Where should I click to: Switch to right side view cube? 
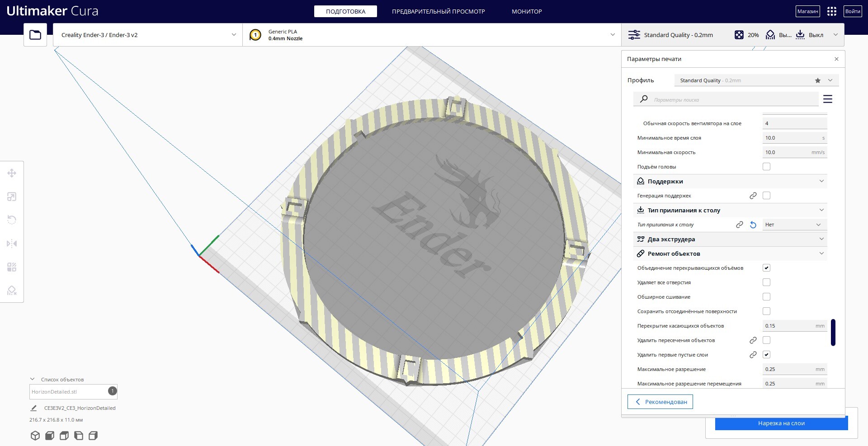pos(93,436)
